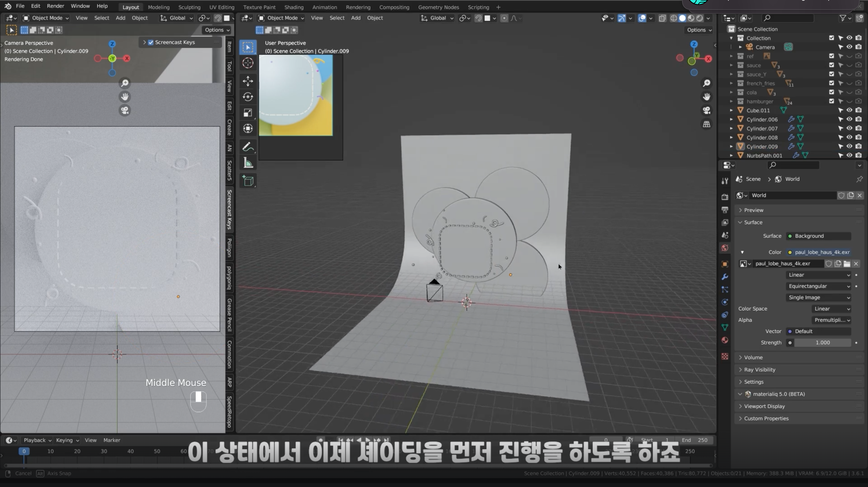Hide Cube.011 with its eye icon

[x=849, y=111]
